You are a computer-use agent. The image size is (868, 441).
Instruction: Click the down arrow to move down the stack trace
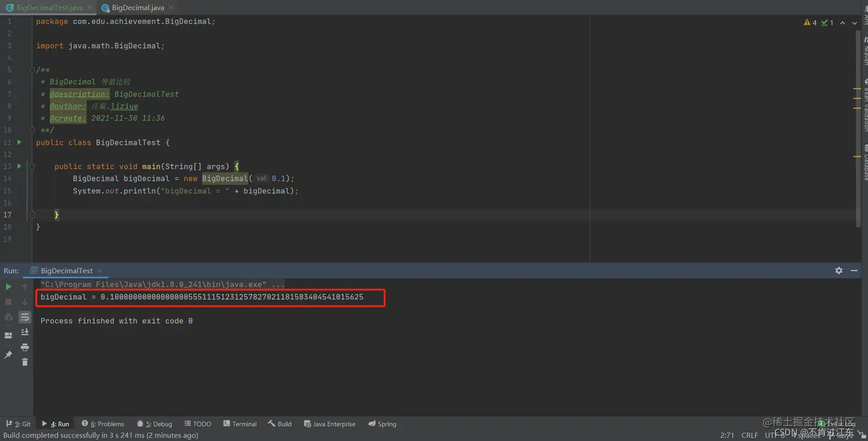(25, 302)
